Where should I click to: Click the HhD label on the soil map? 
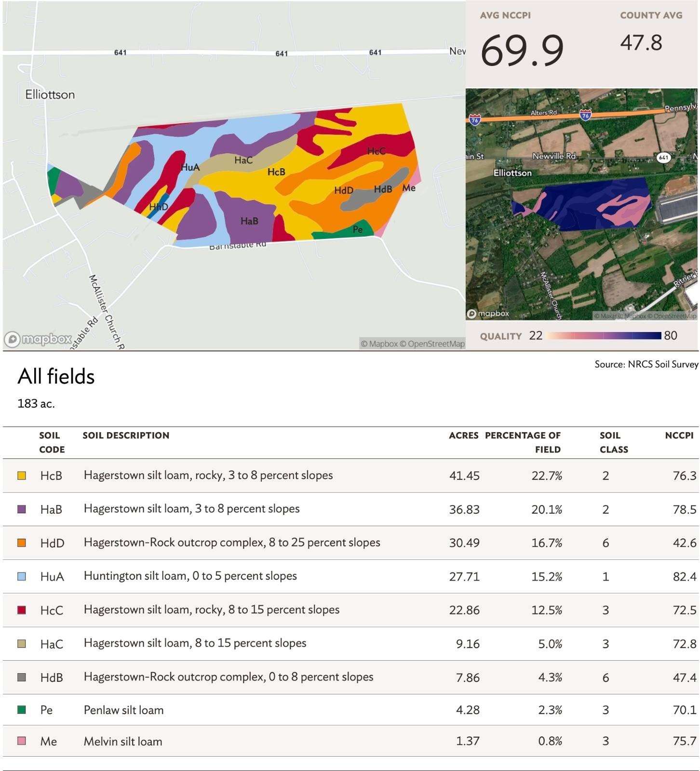[158, 207]
